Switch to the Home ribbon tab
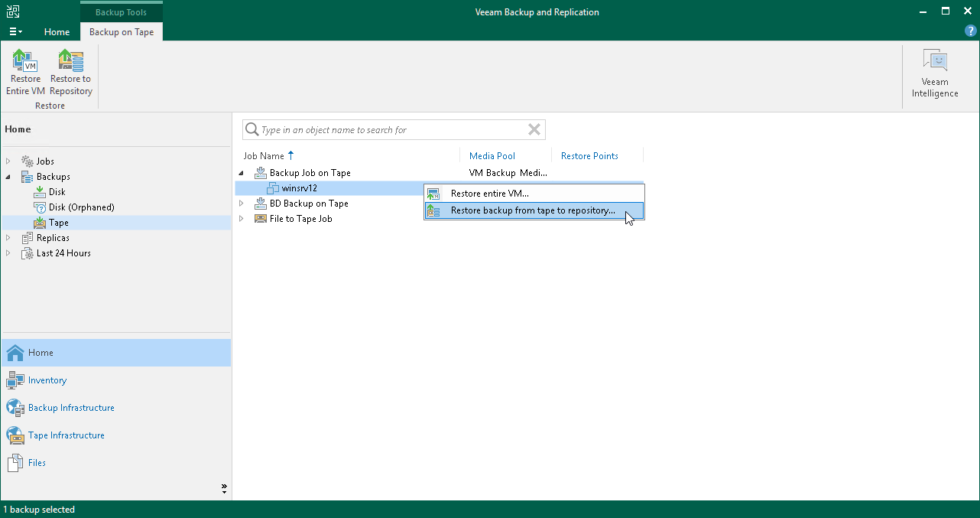 coord(57,31)
